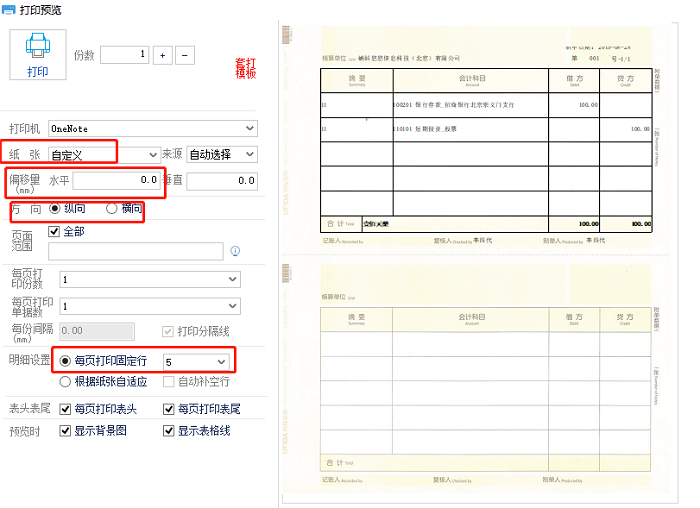The height and width of the screenshot is (508, 700).
Task: Decrease copies with the minus button
Action: tap(185, 54)
